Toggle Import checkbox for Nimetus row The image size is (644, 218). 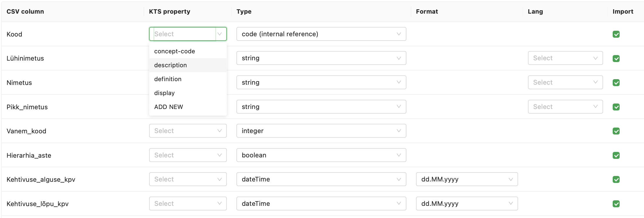pyautogui.click(x=616, y=83)
